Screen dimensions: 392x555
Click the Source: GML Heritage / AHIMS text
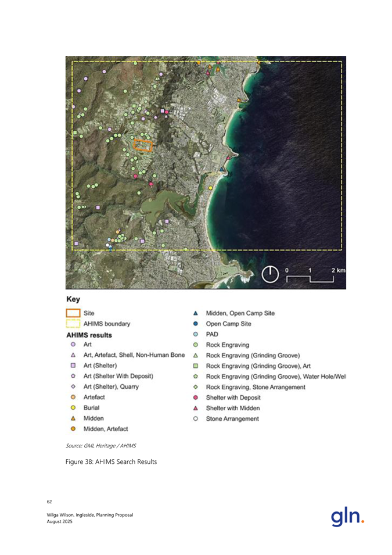[95, 445]
